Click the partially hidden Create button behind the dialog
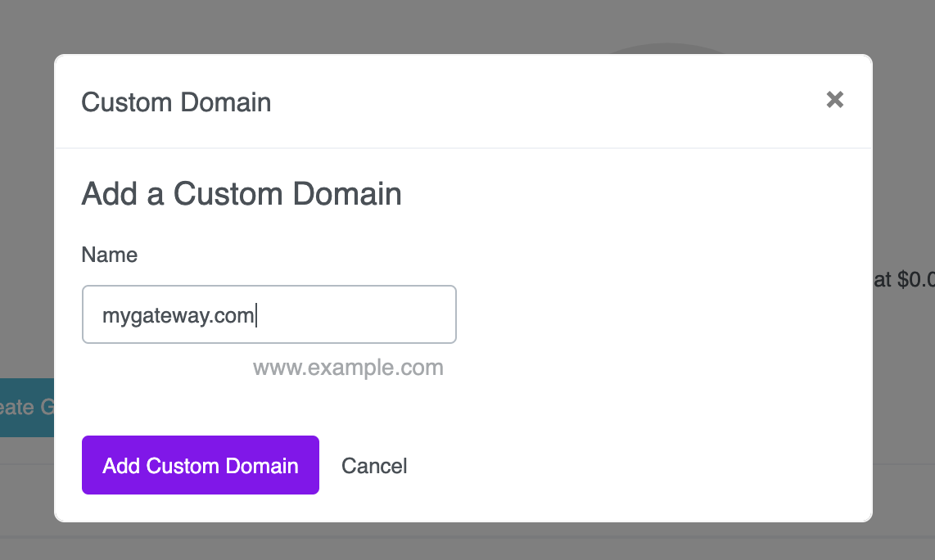The width and height of the screenshot is (935, 560). click(27, 408)
